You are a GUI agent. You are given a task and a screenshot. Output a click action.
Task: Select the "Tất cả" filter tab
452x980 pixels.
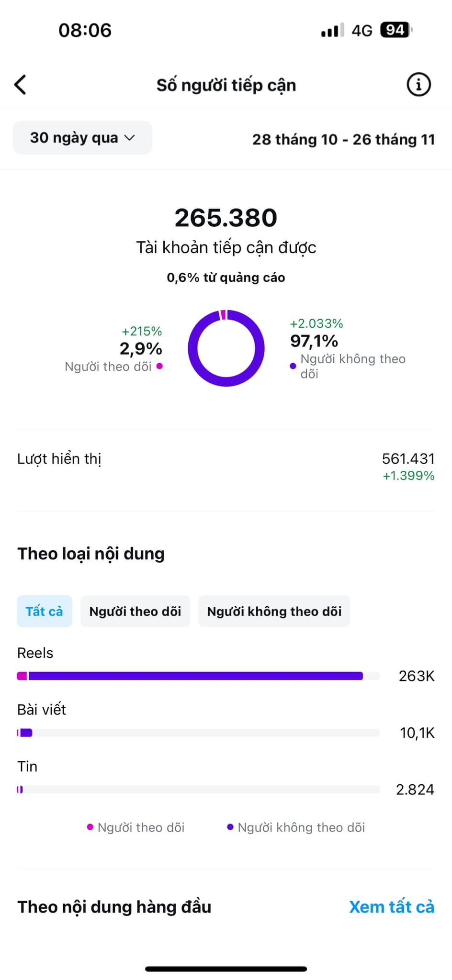(45, 611)
